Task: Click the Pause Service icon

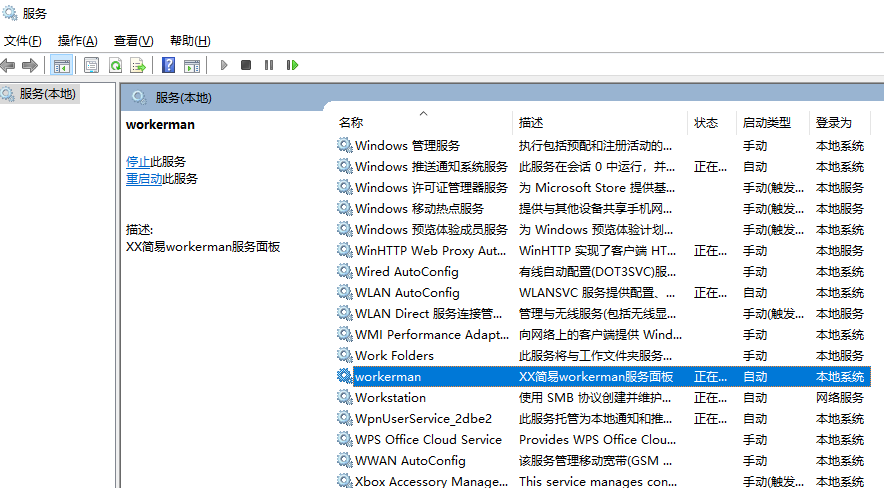Action: pos(269,65)
